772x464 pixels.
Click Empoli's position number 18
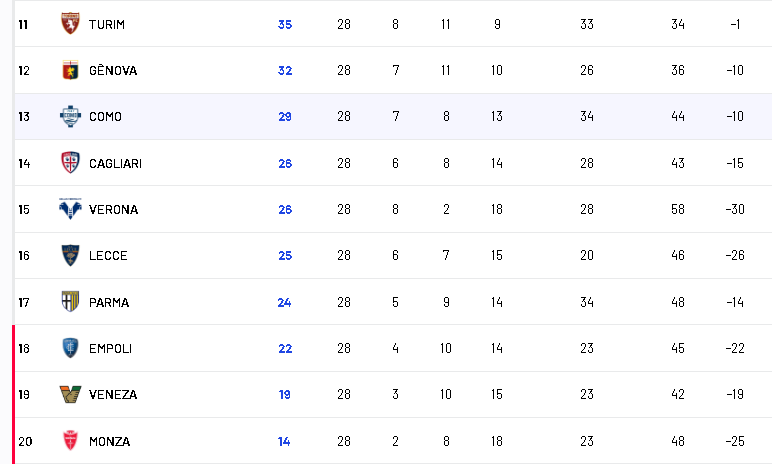pyautogui.click(x=24, y=349)
